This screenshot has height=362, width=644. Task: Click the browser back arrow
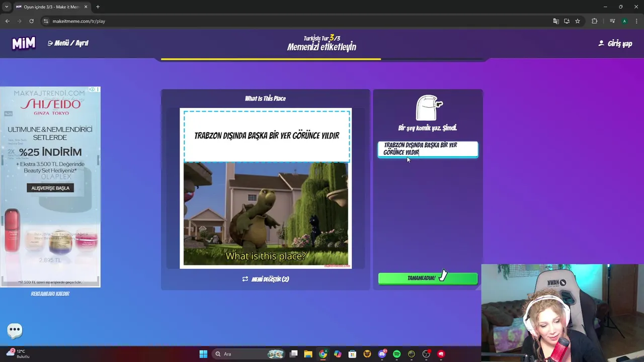pyautogui.click(x=7, y=21)
